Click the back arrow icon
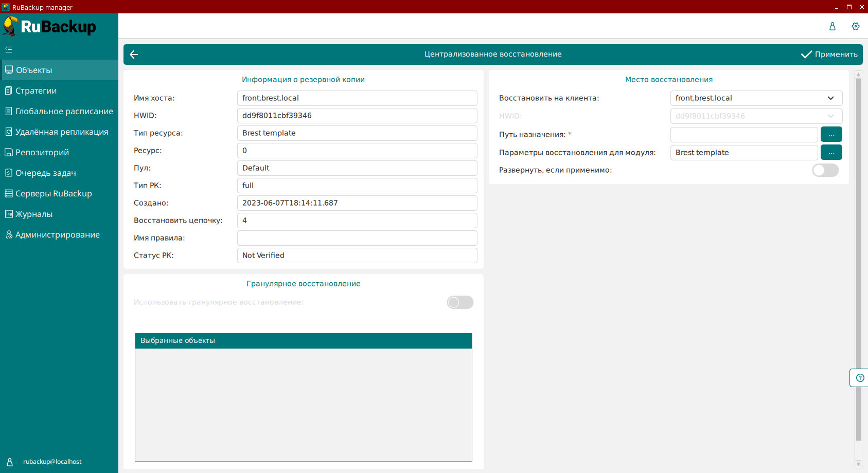This screenshot has height=473, width=868. 134,54
